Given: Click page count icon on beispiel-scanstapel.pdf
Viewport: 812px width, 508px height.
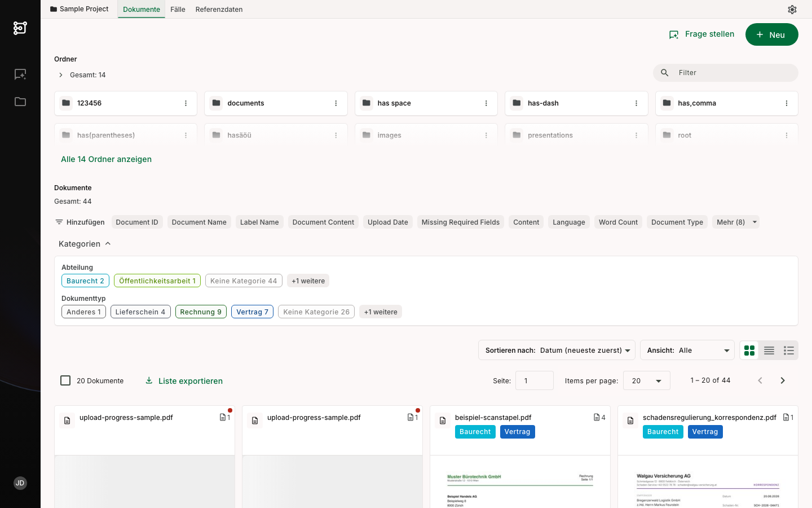Looking at the screenshot, I should (597, 418).
